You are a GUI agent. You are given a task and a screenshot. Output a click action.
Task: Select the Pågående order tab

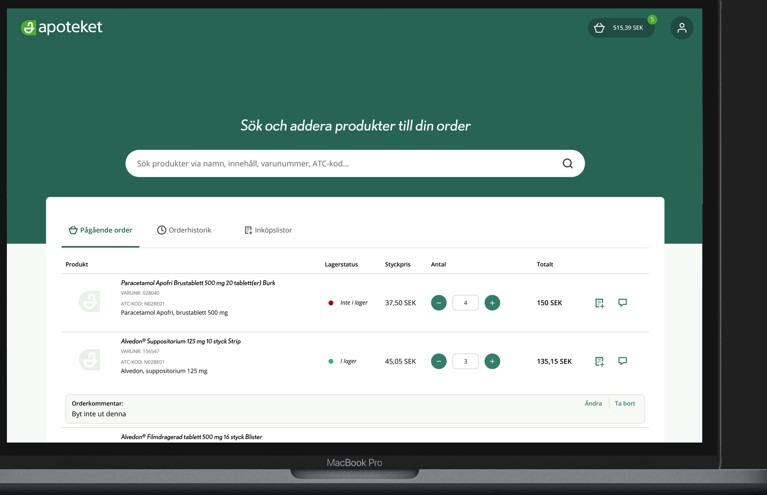point(100,230)
